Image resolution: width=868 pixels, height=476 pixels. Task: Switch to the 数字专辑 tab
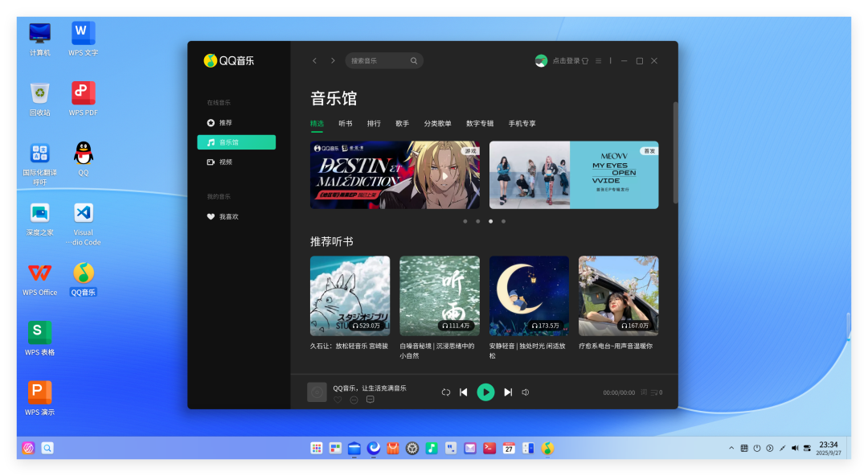tap(480, 124)
